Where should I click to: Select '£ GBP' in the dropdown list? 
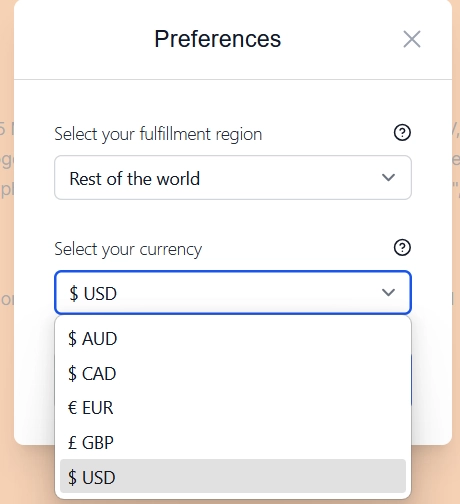(233, 442)
